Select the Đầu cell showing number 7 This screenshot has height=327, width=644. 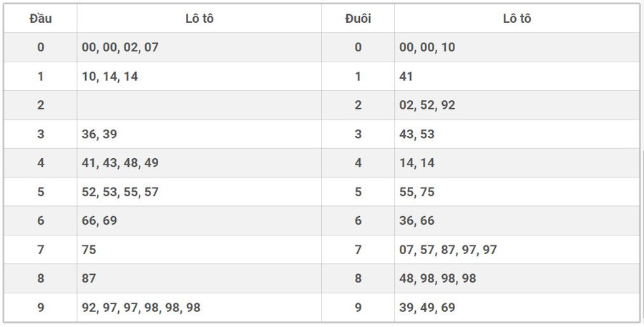click(x=41, y=250)
